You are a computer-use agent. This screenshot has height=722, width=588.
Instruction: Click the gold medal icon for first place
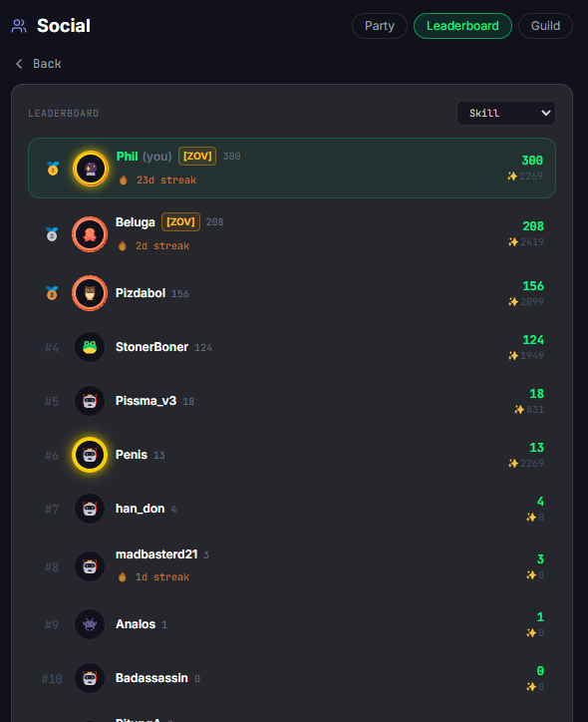tap(53, 169)
